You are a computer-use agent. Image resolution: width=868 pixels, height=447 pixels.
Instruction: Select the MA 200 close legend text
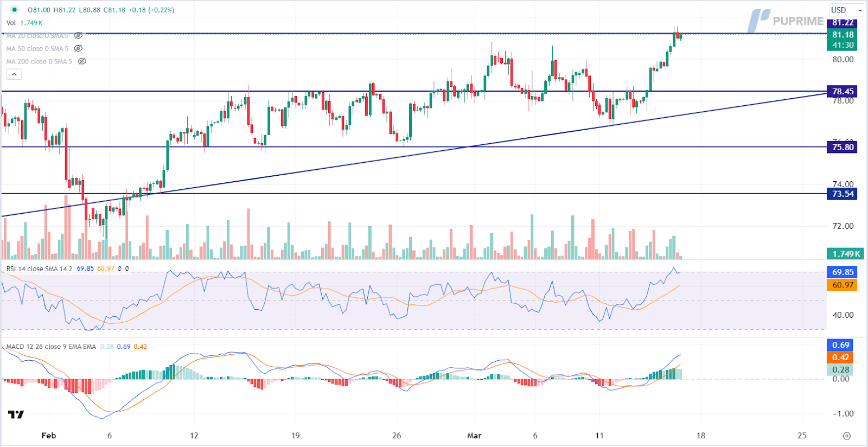point(39,61)
